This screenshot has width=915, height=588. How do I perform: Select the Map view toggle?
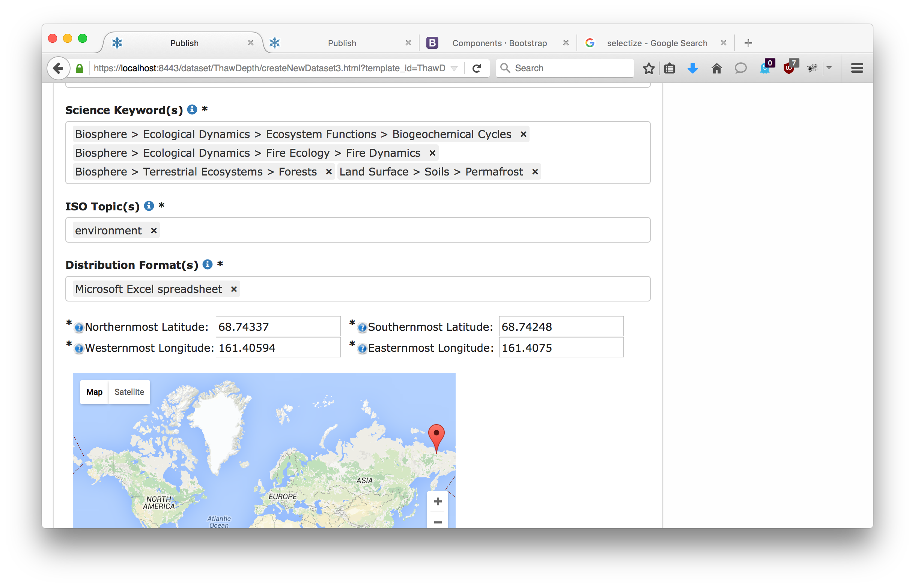click(94, 392)
